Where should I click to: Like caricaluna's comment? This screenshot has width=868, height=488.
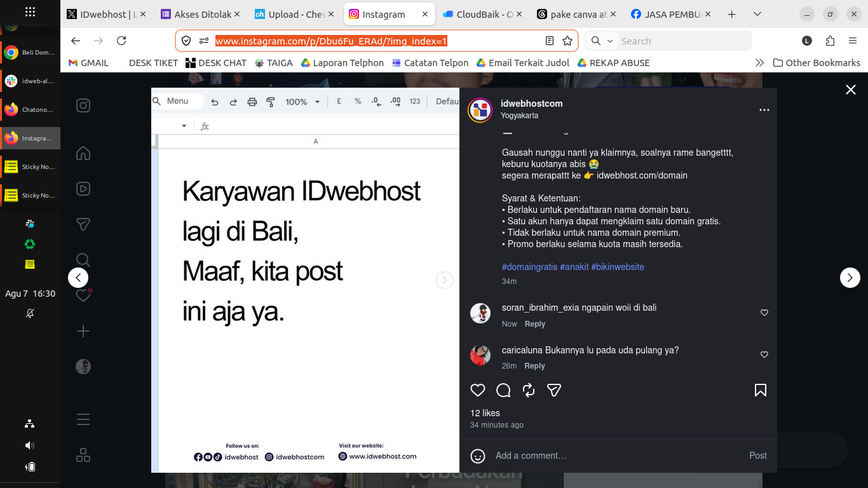pyautogui.click(x=764, y=355)
